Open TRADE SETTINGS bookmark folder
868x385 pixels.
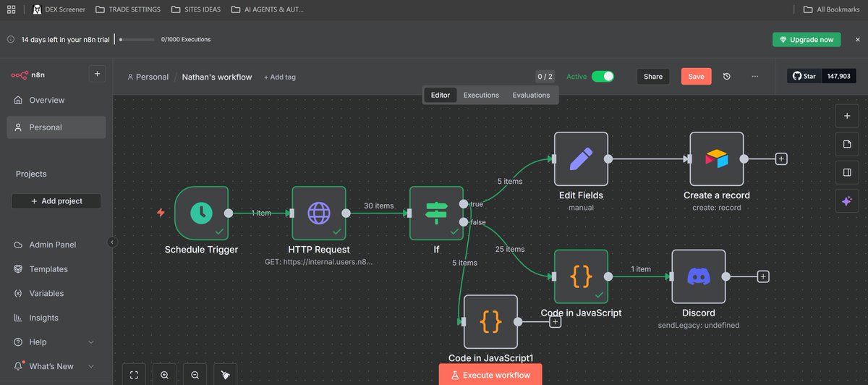click(x=129, y=9)
